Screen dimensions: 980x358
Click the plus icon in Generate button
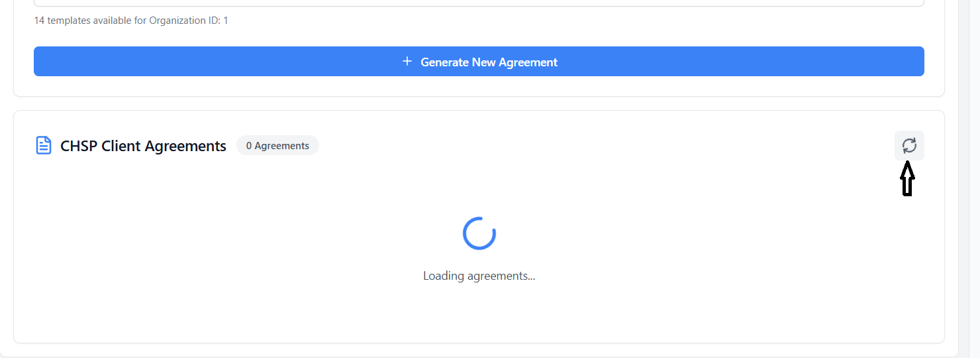(x=407, y=62)
